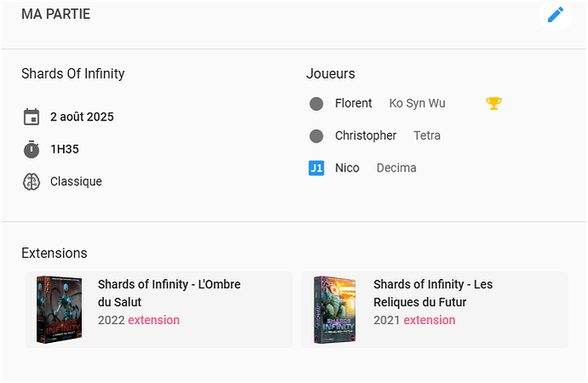This screenshot has height=383, width=588.
Task: Open the Shards Of Infinity game title
Action: [x=73, y=73]
